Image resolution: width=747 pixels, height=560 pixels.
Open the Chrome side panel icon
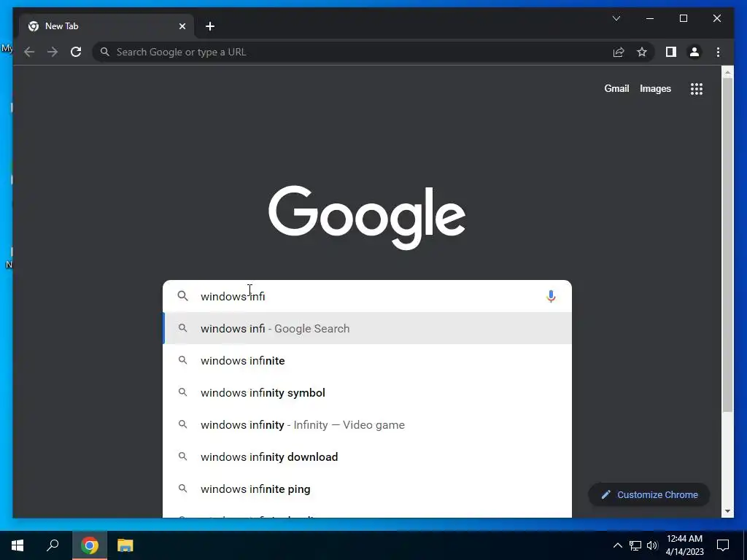click(671, 52)
